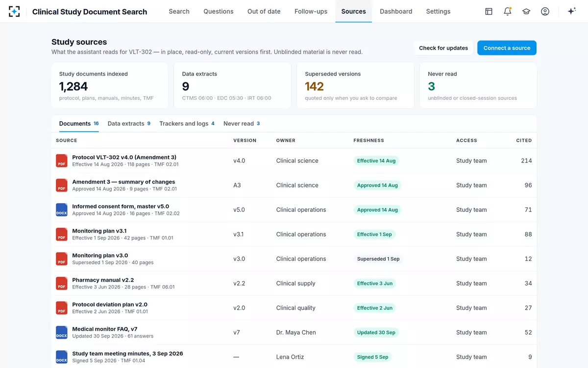
Task: Open the layout panel icon
Action: pos(489,11)
